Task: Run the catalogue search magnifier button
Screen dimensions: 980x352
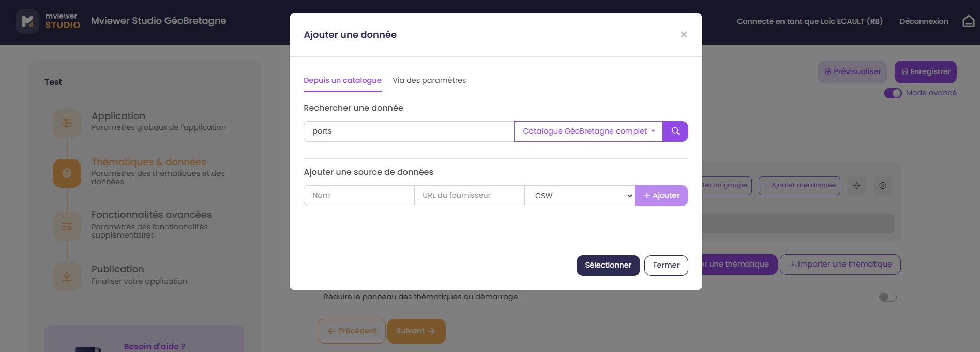Action: click(675, 131)
